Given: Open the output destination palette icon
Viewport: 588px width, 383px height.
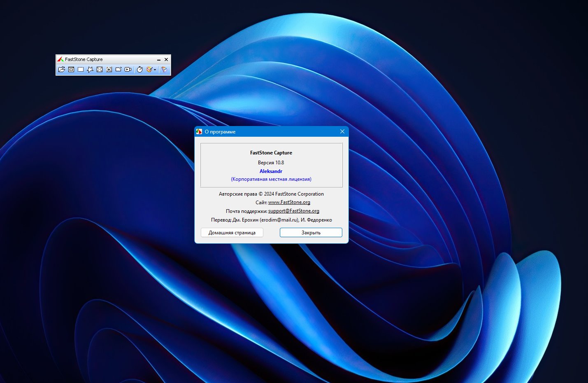Looking at the screenshot, I should 149,70.
